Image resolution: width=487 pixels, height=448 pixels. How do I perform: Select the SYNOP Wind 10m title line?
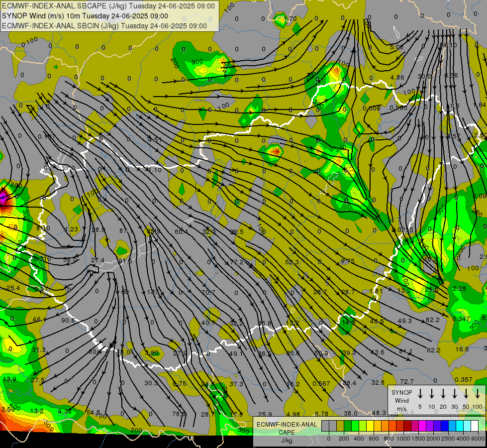[x=85, y=16]
